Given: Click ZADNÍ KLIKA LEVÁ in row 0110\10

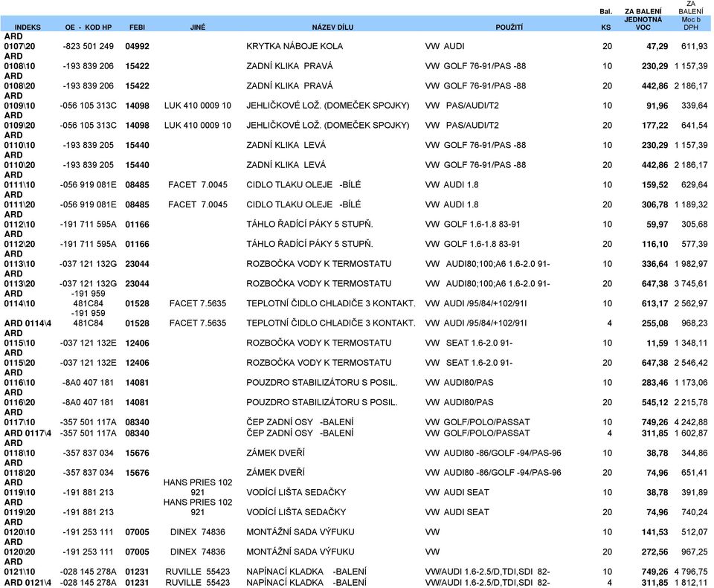Looking at the screenshot, I should click(286, 145).
